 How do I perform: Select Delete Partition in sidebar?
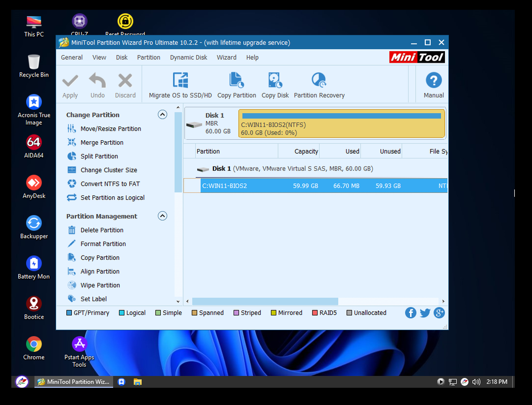pos(96,230)
